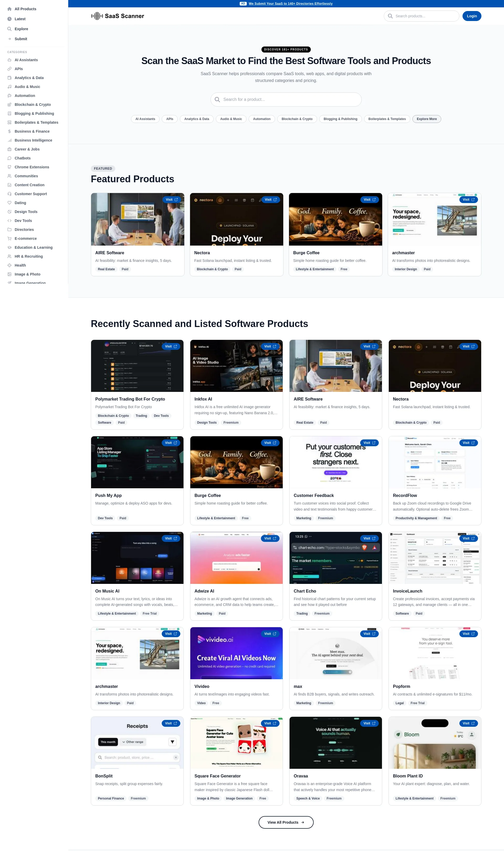504x851 pixels.
Task: Click Visit on the Bloom Plant ID card
Action: coord(469,723)
